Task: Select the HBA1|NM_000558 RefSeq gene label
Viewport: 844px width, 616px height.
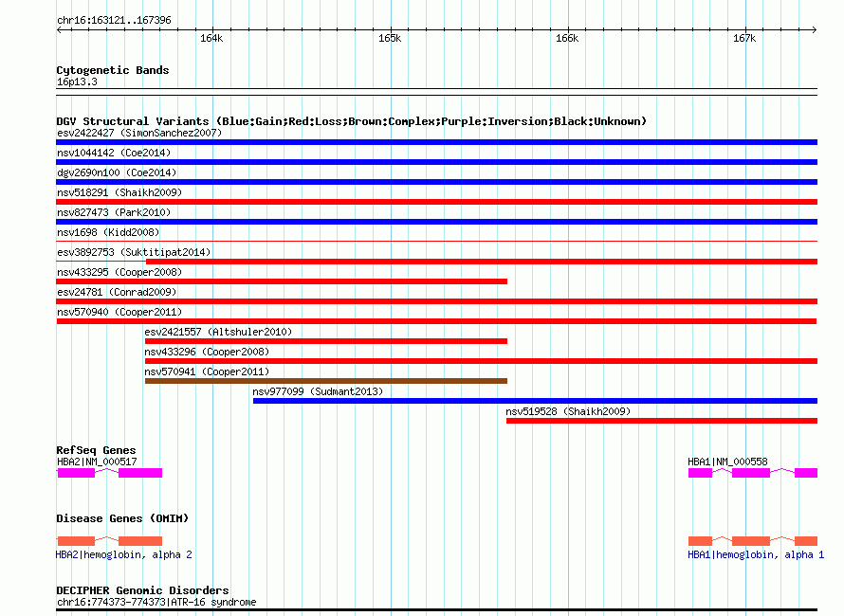Action: coord(727,462)
